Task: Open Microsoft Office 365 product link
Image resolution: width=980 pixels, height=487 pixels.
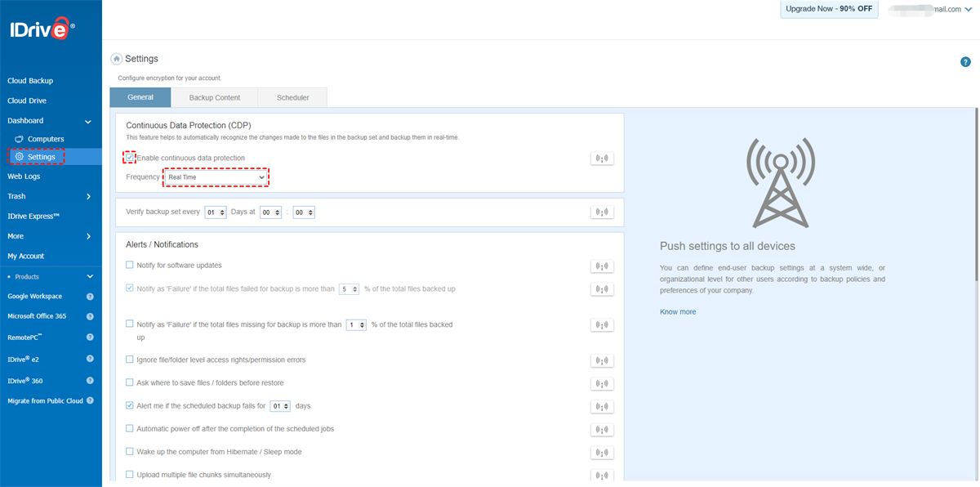Action: click(x=37, y=317)
